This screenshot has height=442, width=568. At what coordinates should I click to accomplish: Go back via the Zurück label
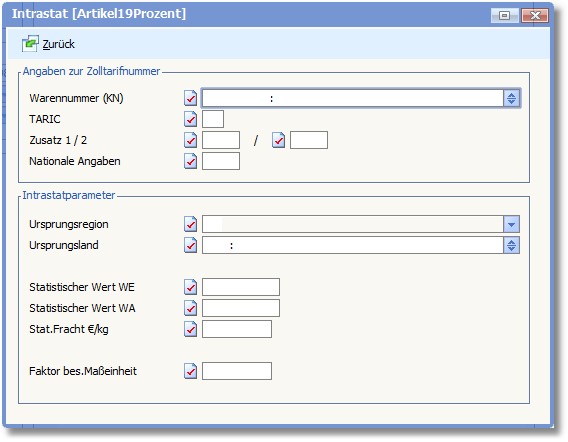click(x=59, y=44)
